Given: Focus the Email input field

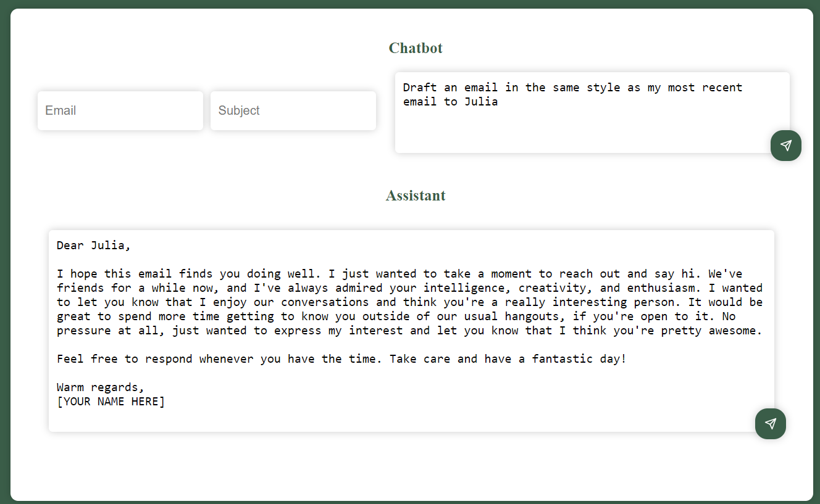Looking at the screenshot, I should click(120, 111).
